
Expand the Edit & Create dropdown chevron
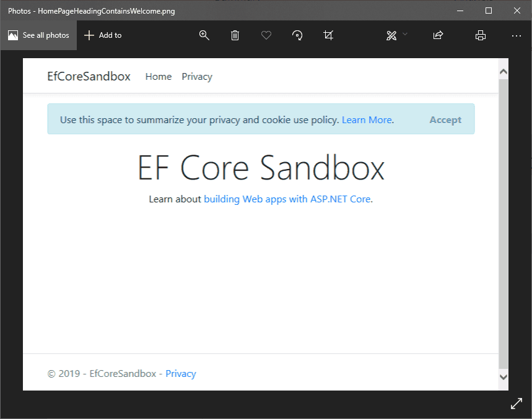(x=405, y=34)
